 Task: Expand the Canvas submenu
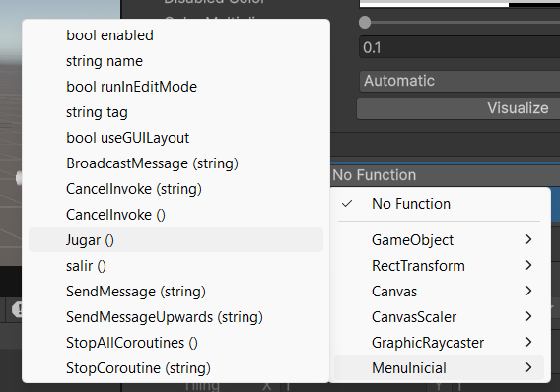coord(439,292)
